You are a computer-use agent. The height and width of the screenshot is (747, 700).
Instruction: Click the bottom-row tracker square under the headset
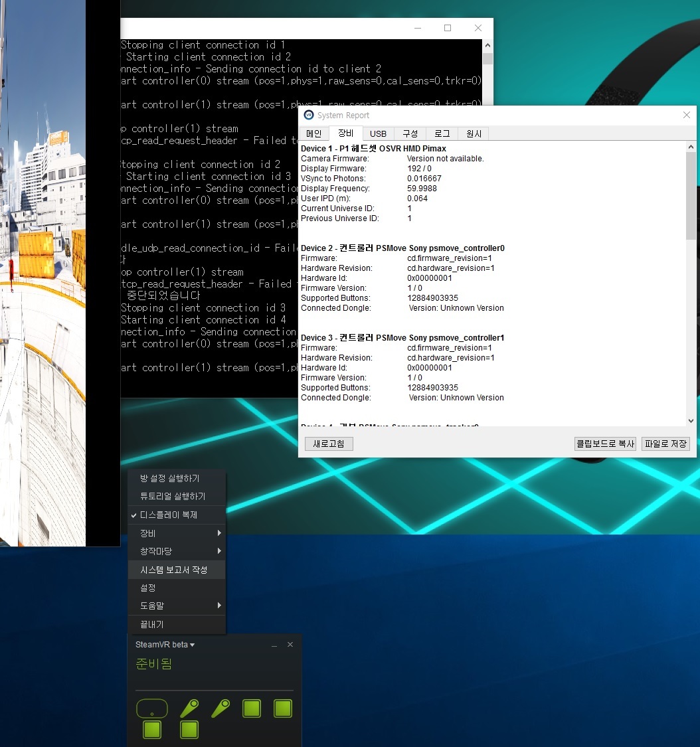tap(152, 730)
